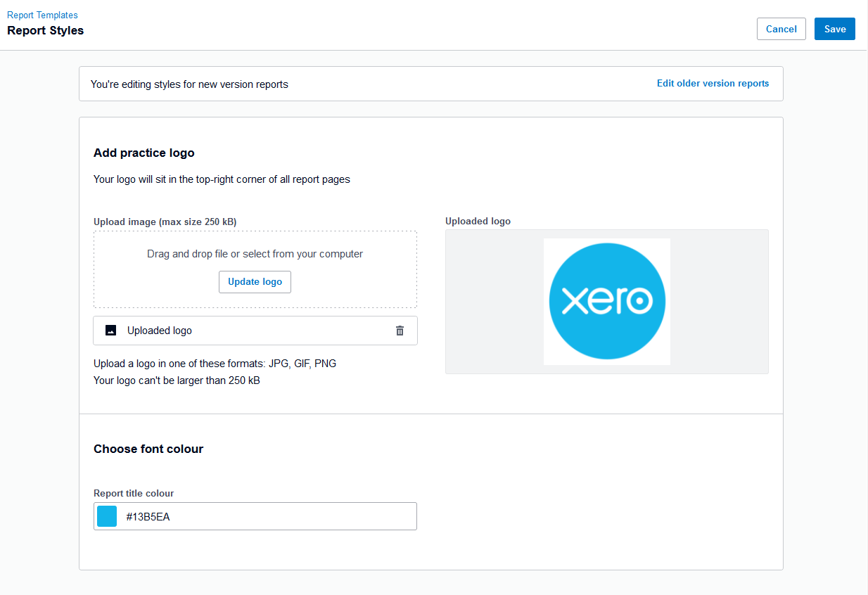Click the image file icon beside Uploaded logo
The width and height of the screenshot is (868, 595).
pyautogui.click(x=110, y=331)
